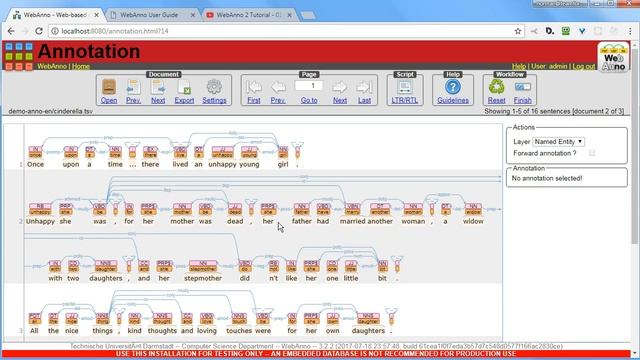
Task: Open the Guidelines help icon
Action: (x=453, y=87)
